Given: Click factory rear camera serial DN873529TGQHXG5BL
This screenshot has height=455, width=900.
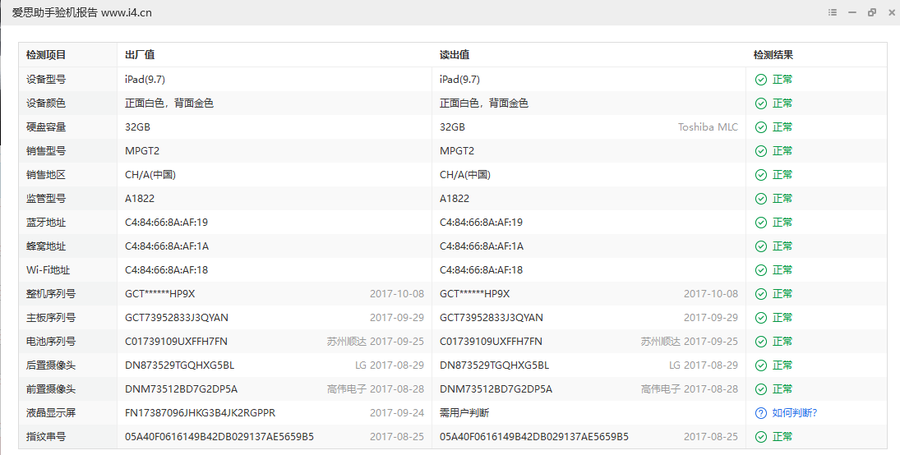Looking at the screenshot, I should coord(179,365).
